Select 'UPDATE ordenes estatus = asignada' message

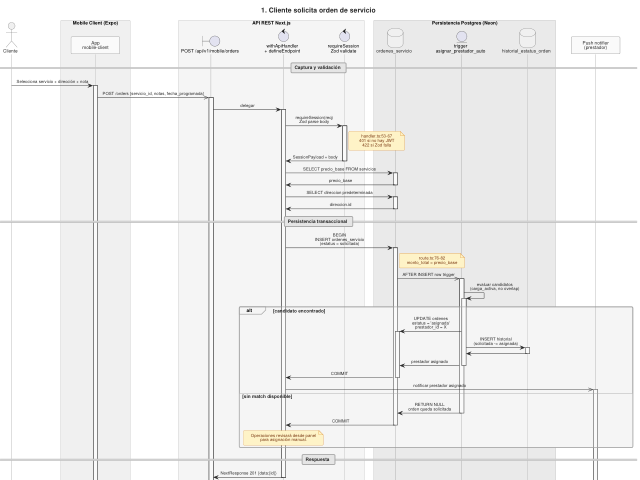pos(431,323)
